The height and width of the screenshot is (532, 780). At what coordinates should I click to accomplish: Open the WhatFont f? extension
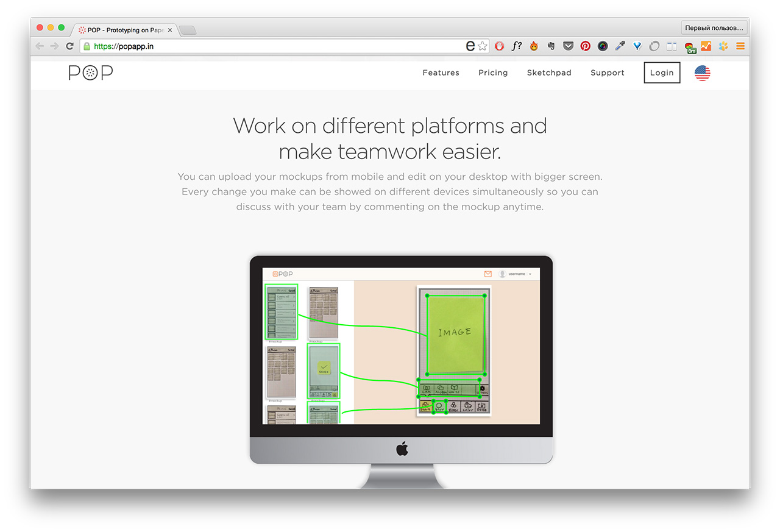click(516, 46)
